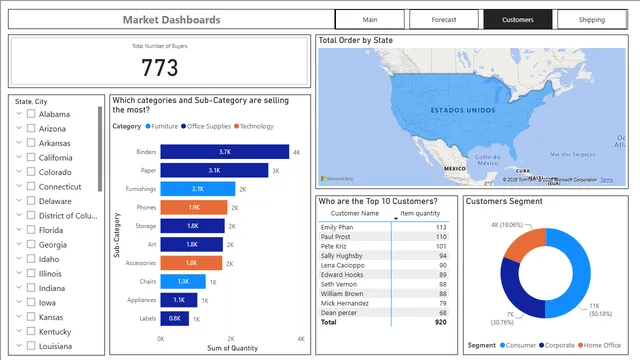Toggle the Colorado checkbox
The height and width of the screenshot is (360, 640).
pos(31,172)
